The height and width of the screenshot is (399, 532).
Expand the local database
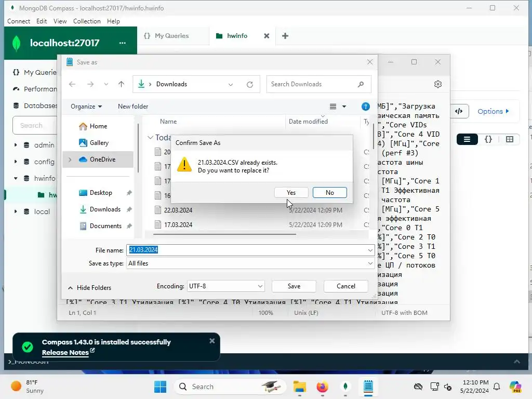click(16, 211)
